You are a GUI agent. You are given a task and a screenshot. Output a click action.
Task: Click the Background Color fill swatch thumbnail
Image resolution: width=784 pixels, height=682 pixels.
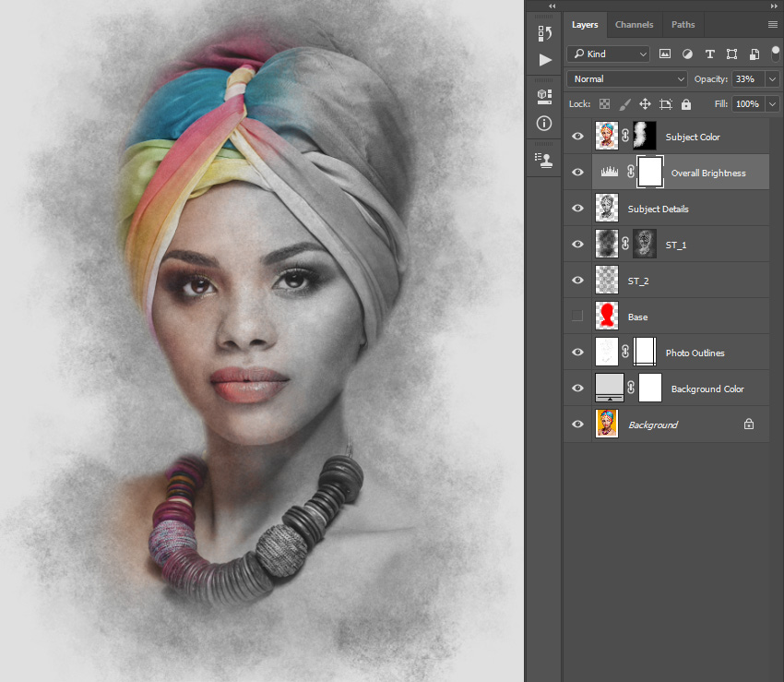[x=610, y=388]
